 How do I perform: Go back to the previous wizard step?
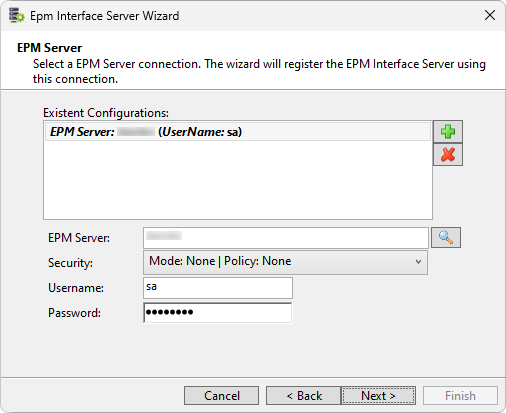(303, 396)
